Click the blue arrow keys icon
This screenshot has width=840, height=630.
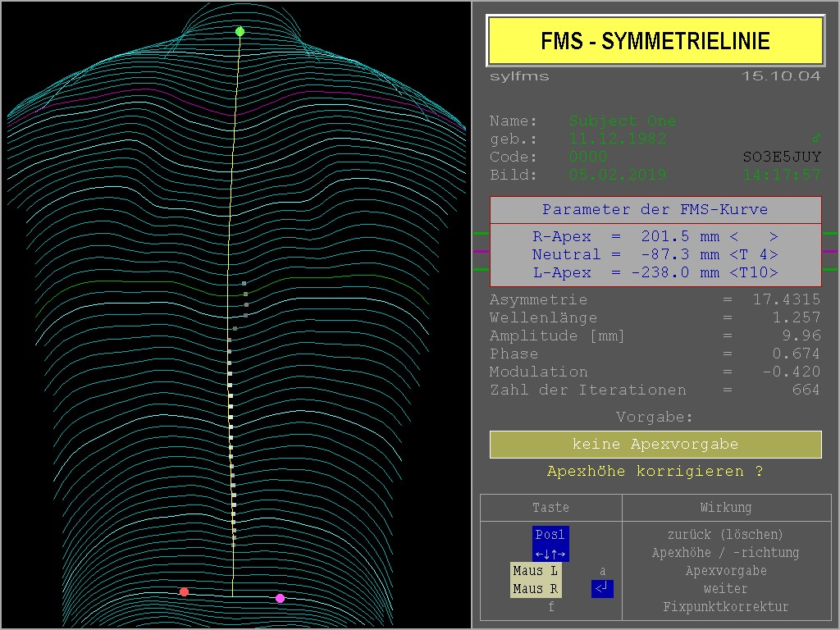click(x=550, y=554)
